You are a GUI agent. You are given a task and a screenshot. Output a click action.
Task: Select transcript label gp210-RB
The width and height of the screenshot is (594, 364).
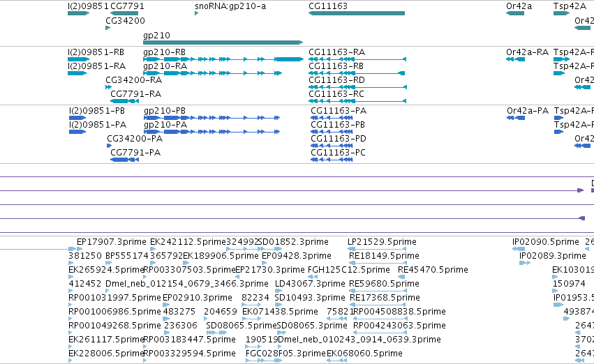165,52
